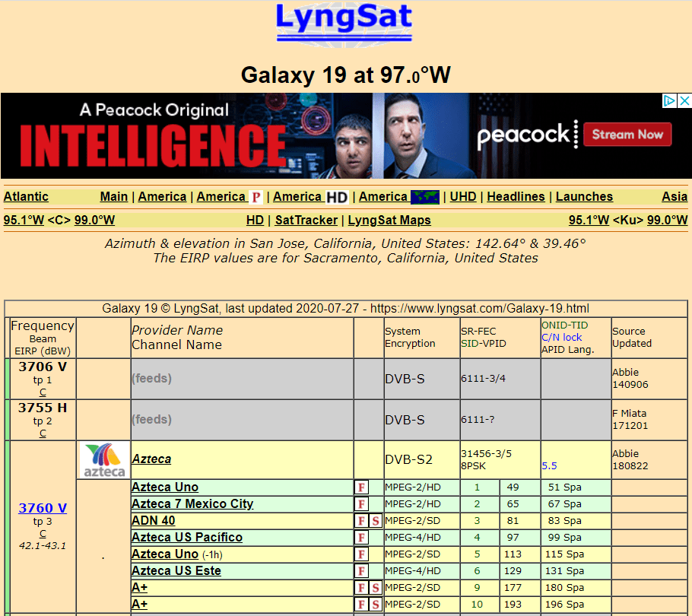This screenshot has width=692, height=616.
Task: Open the HD link in second nav row
Action: [255, 221]
